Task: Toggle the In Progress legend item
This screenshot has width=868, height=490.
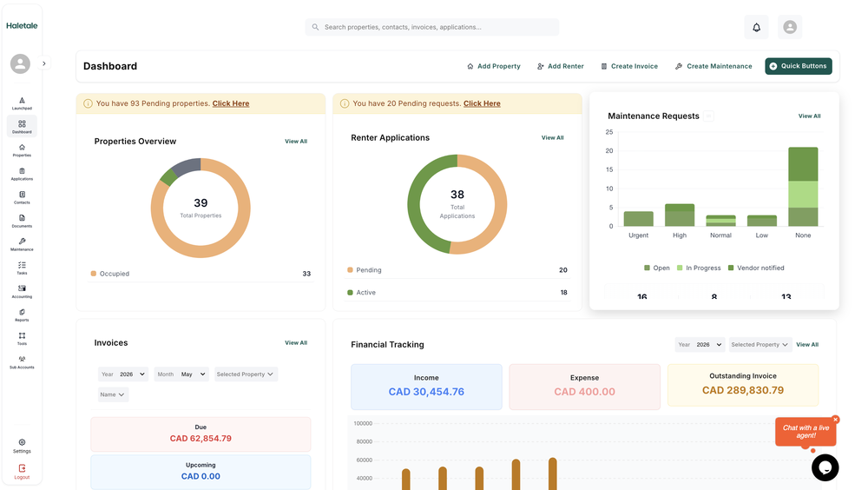Action: (x=699, y=268)
